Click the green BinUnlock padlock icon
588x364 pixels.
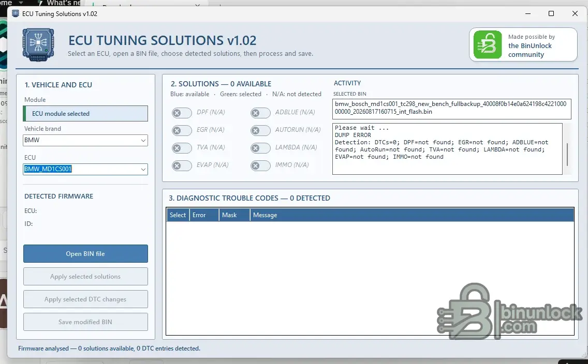tap(488, 44)
